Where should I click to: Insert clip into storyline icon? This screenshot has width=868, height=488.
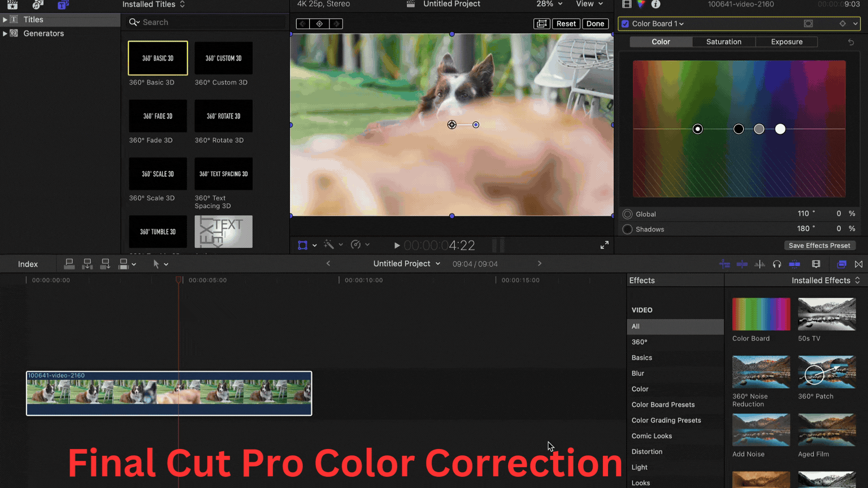[88, 264]
